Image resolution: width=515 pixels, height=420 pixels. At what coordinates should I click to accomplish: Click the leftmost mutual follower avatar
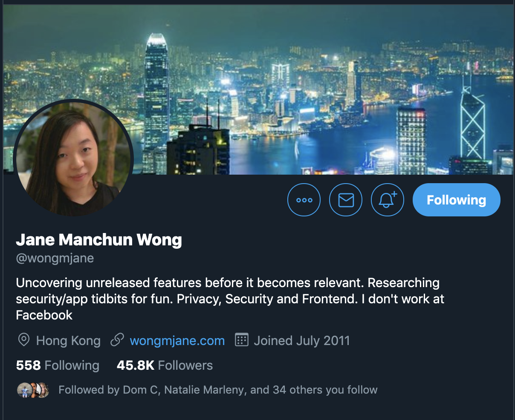point(24,390)
